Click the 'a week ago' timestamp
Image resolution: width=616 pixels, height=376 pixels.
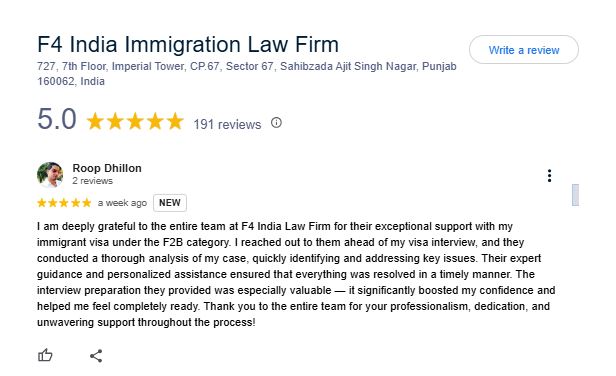click(122, 203)
